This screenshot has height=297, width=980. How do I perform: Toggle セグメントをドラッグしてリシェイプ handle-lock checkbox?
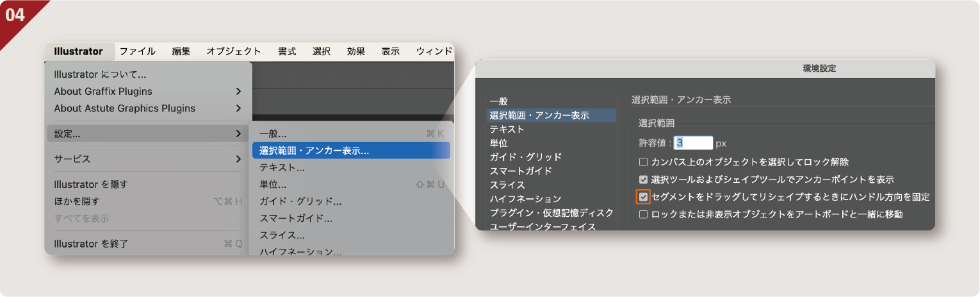coord(643,197)
